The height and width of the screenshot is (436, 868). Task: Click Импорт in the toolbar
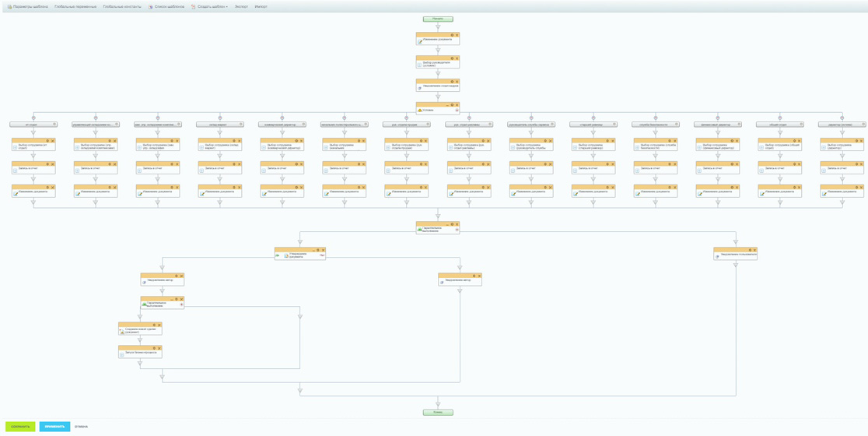coord(261,7)
